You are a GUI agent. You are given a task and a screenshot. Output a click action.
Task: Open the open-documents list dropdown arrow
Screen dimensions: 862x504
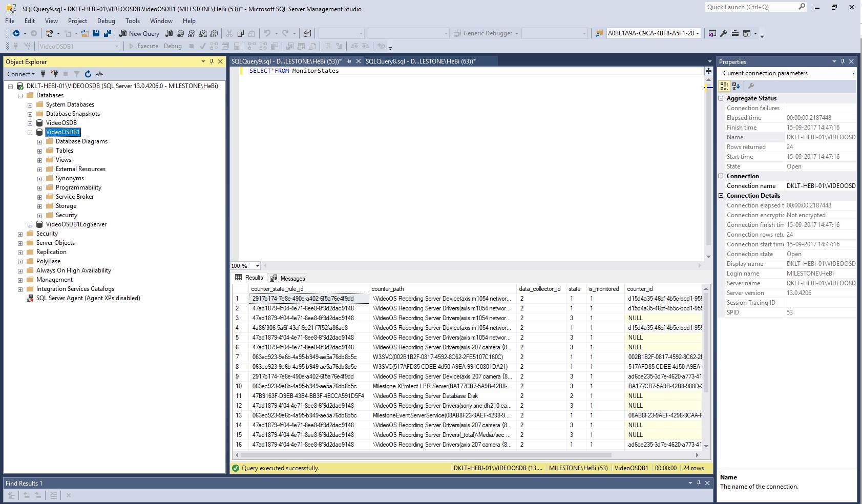[709, 61]
